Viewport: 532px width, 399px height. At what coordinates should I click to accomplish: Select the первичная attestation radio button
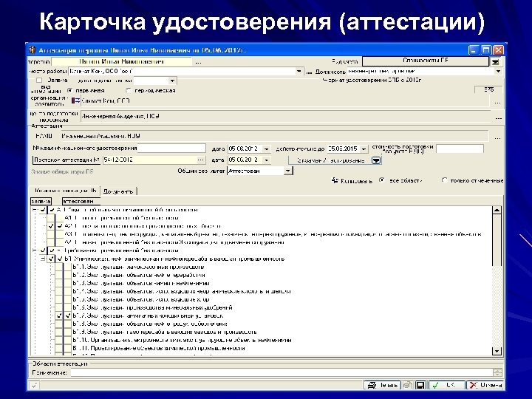coord(70,91)
